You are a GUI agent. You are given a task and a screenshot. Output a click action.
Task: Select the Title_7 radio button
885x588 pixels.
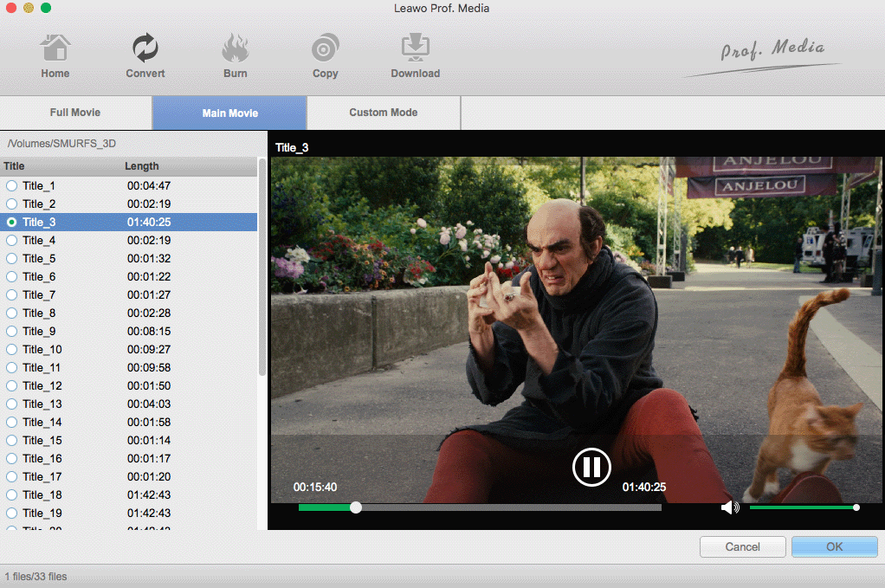[12, 294]
